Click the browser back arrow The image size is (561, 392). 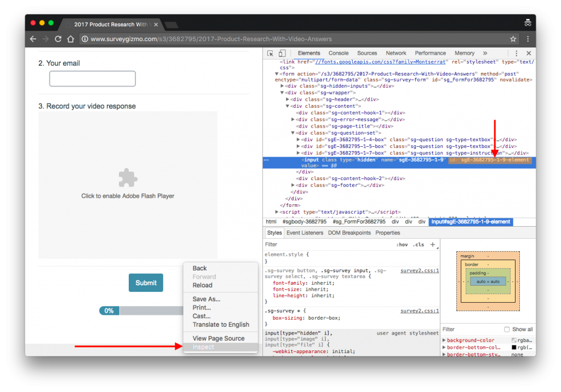(x=33, y=39)
